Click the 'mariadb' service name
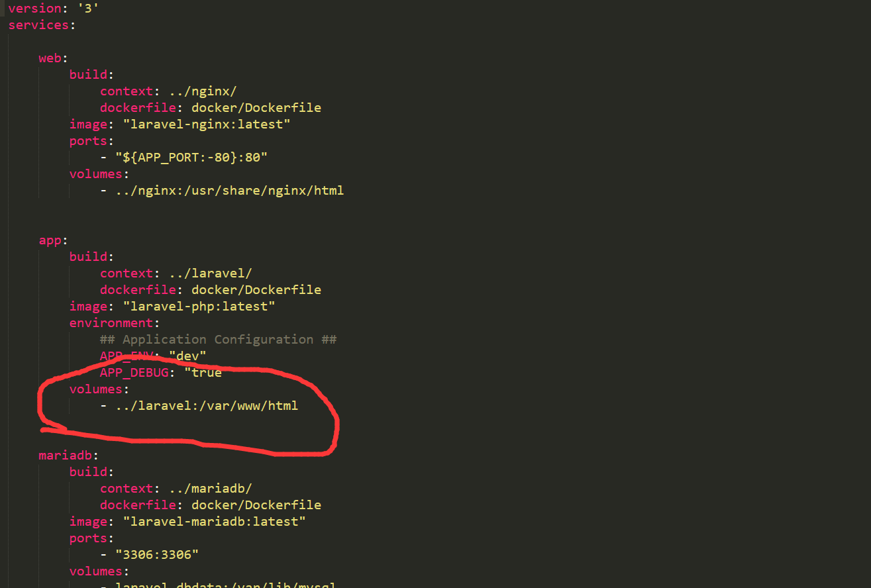The image size is (871, 588). [x=66, y=456]
